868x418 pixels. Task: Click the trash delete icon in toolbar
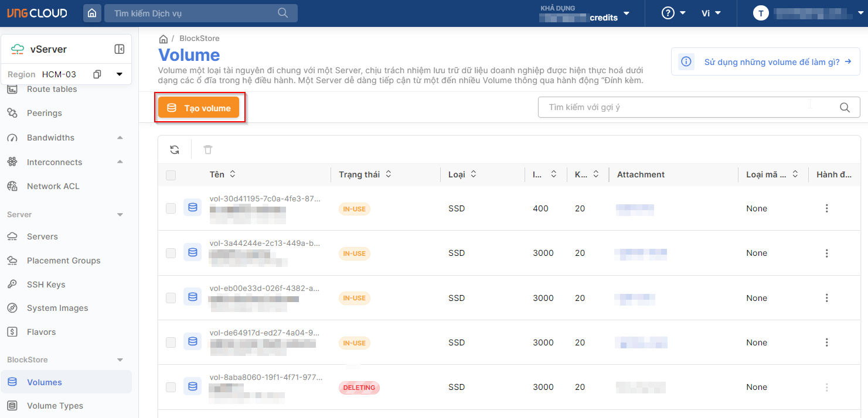point(207,150)
